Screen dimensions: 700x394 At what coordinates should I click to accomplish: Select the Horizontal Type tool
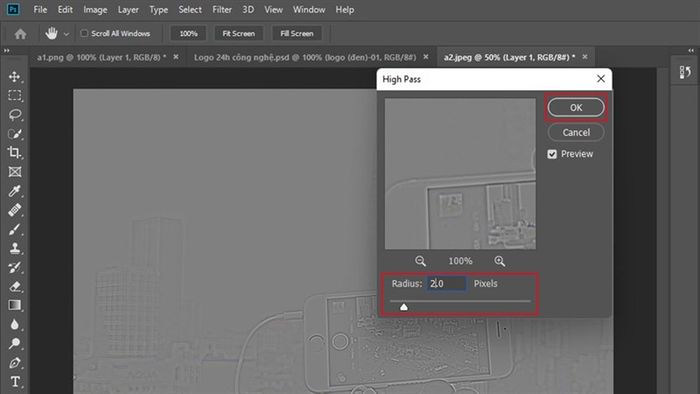[x=14, y=382]
